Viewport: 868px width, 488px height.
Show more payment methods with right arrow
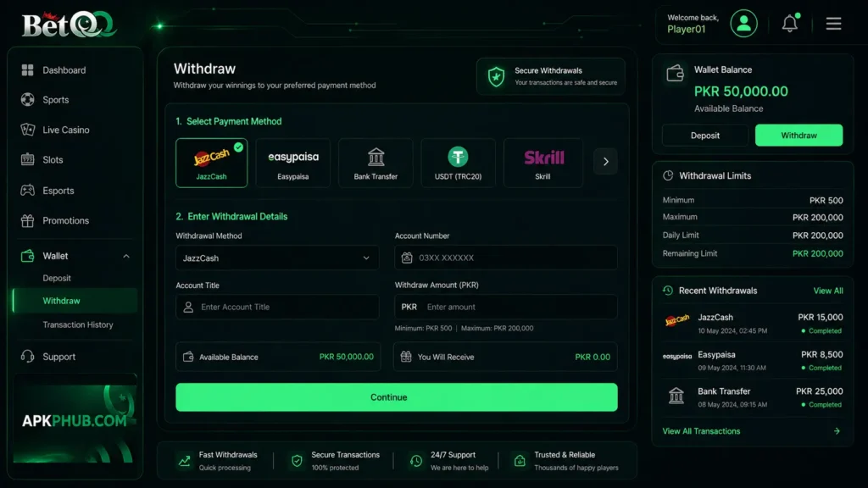pos(605,162)
